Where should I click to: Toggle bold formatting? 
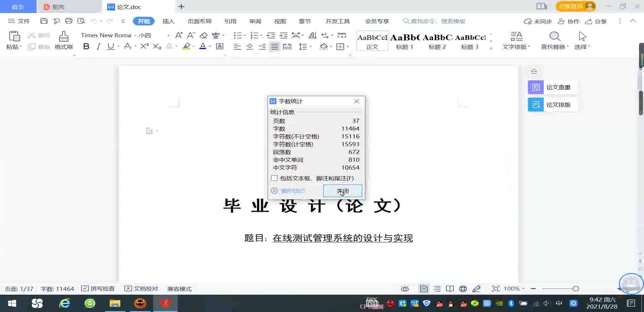[x=86, y=46]
